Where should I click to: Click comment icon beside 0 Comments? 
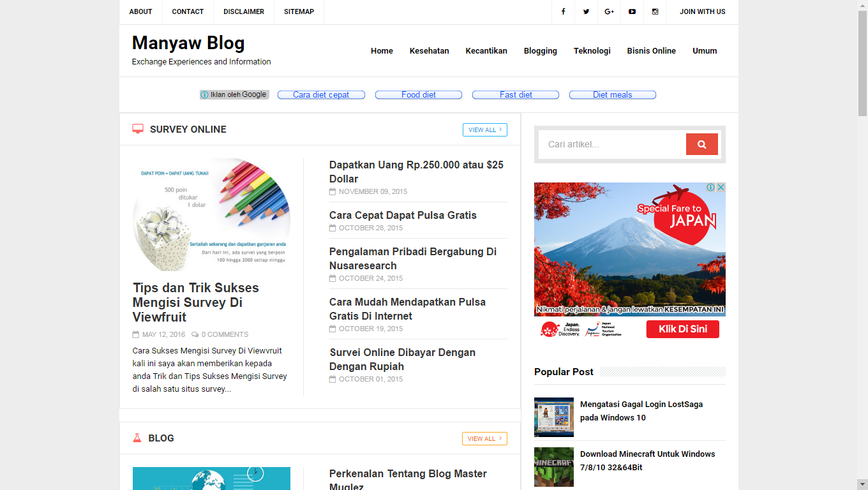[195, 334]
